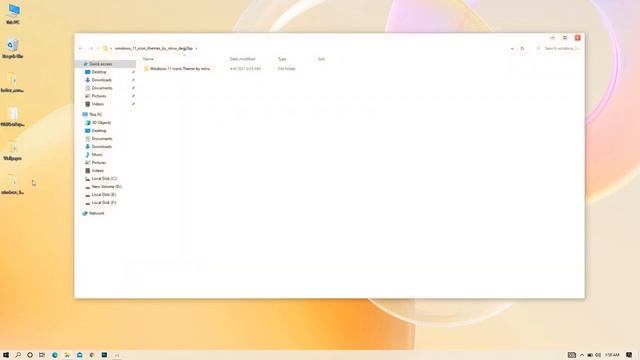The image size is (640, 360).
Task: Select the Recycle Bin desktop icon
Action: click(x=13, y=49)
